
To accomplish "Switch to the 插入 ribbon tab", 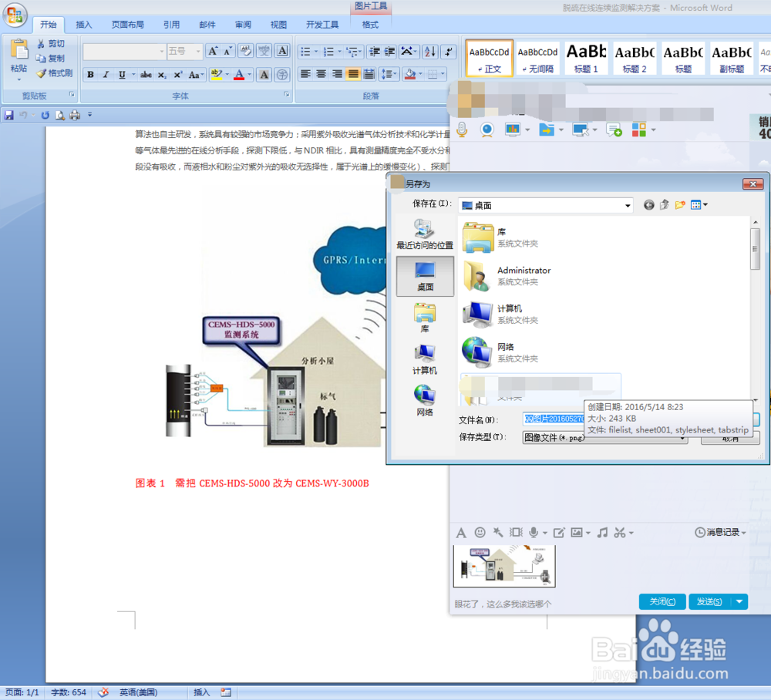I will (83, 25).
